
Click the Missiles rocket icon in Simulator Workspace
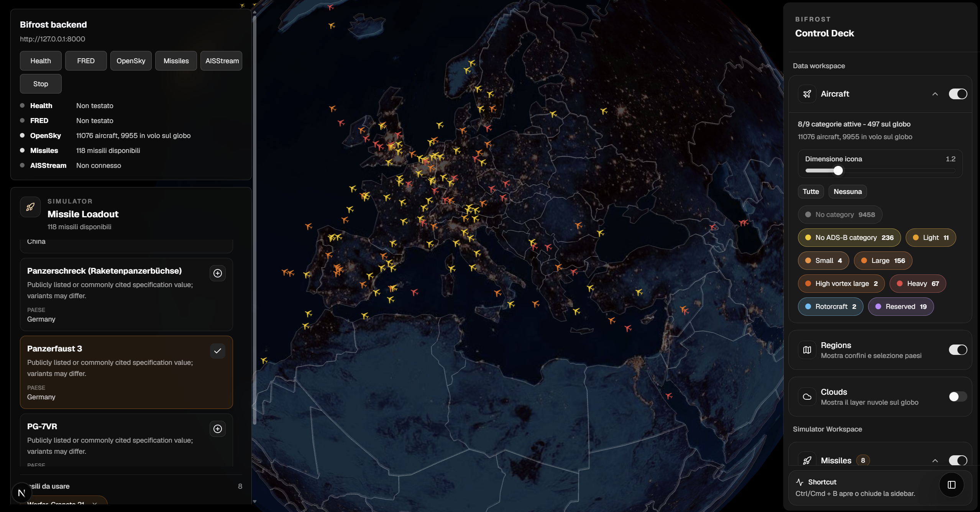(x=807, y=460)
